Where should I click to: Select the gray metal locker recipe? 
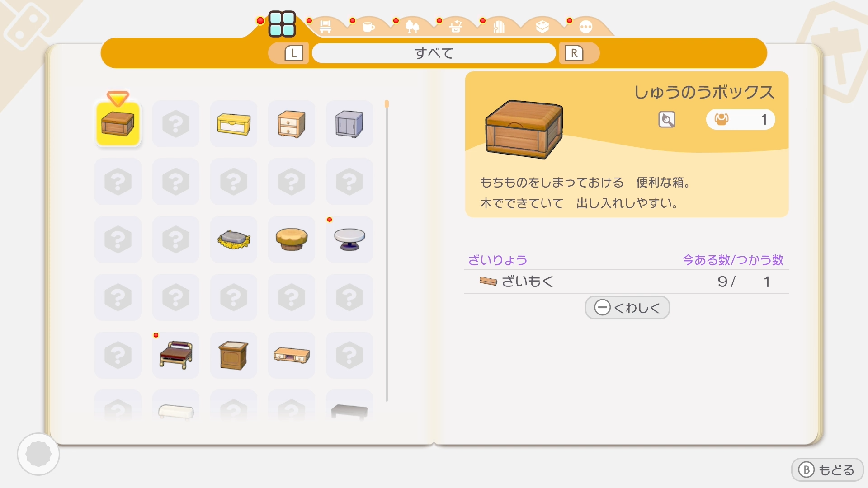[x=349, y=124]
